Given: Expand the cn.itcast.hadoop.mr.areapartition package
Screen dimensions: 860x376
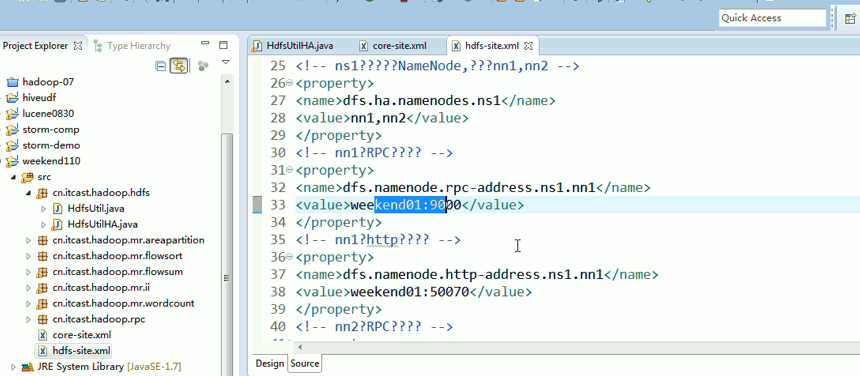Looking at the screenshot, I should pos(29,241).
